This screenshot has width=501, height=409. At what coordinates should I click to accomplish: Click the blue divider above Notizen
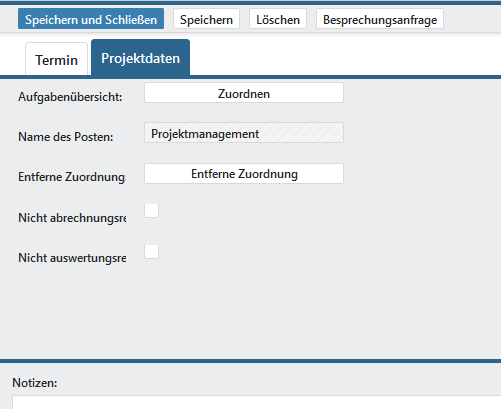(x=250, y=361)
